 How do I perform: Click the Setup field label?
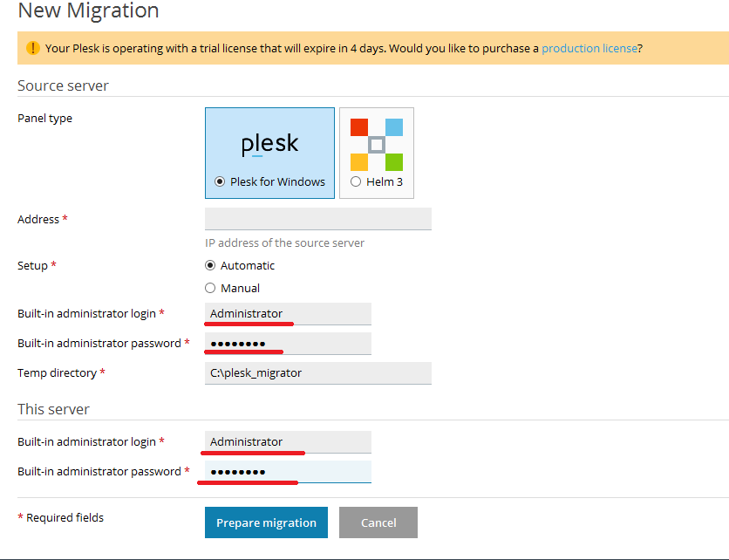(x=32, y=265)
